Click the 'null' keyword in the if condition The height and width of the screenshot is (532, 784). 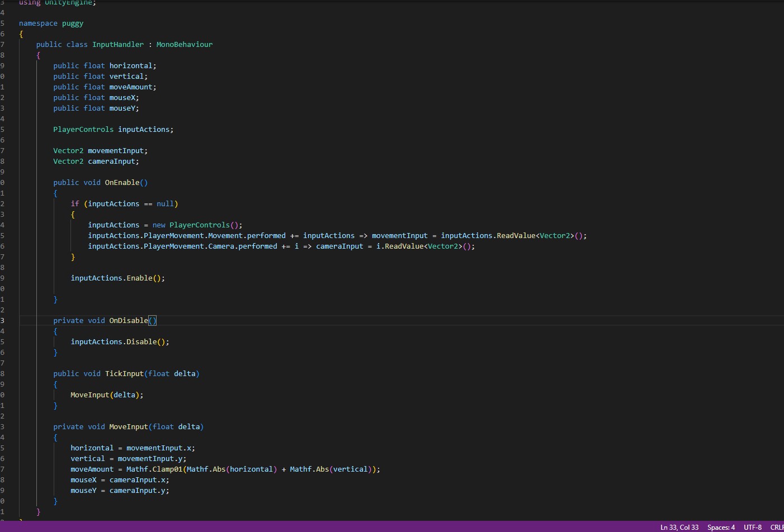pos(165,204)
